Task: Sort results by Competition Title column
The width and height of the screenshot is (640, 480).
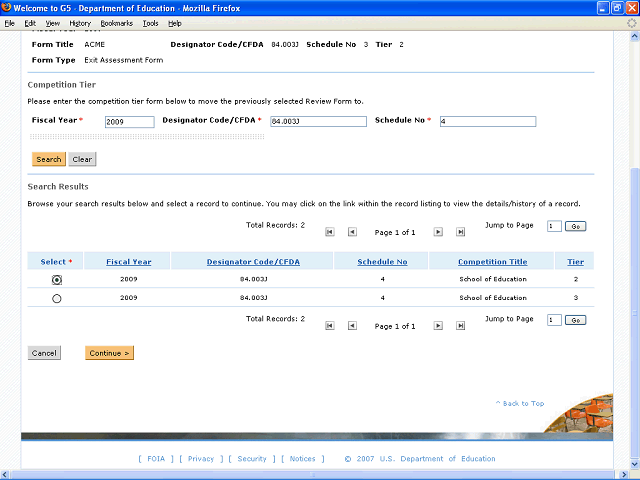Action: 493,262
